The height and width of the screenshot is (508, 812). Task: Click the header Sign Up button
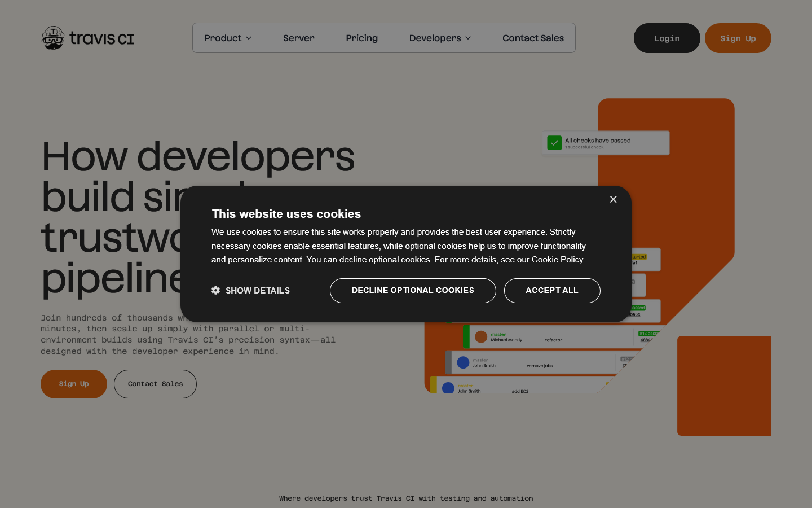point(738,38)
